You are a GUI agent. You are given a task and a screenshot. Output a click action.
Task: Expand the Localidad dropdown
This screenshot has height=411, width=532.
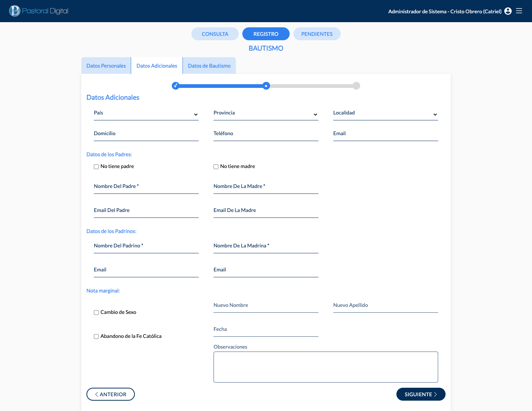386,114
